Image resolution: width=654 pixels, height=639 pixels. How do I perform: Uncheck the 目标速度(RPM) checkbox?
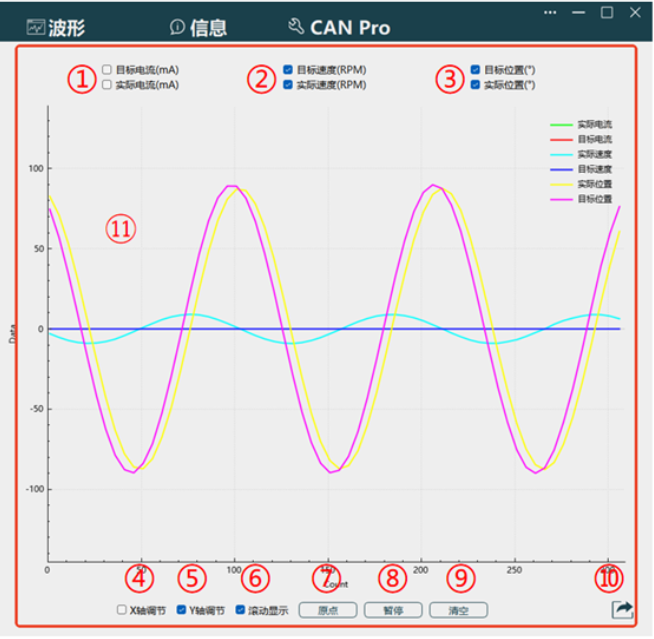pos(288,70)
